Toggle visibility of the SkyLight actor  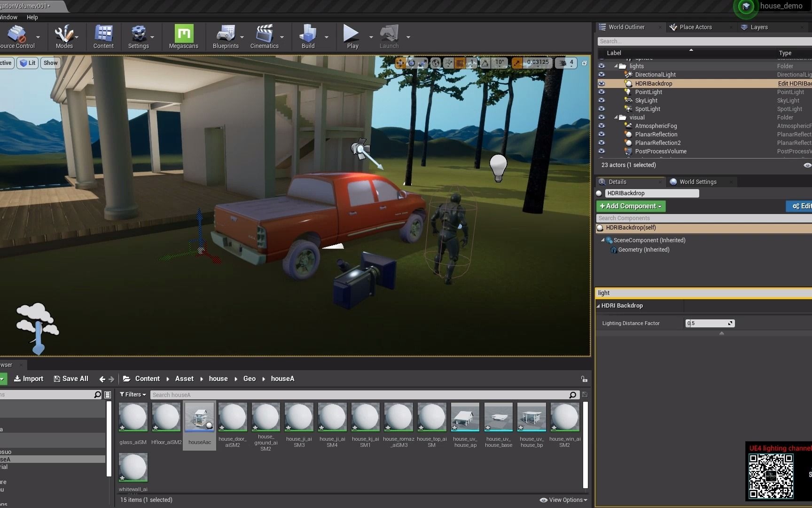(601, 100)
